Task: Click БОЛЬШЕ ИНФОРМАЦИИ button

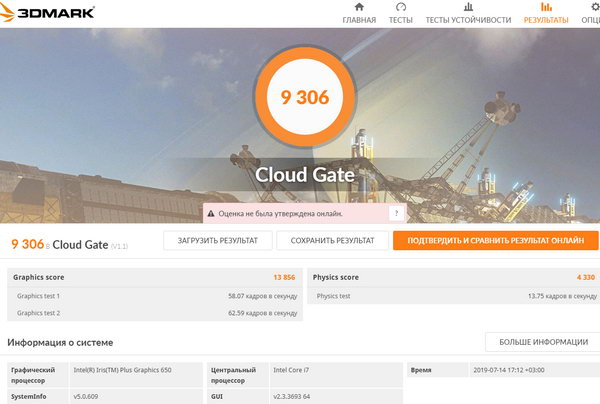Action: coord(543,342)
